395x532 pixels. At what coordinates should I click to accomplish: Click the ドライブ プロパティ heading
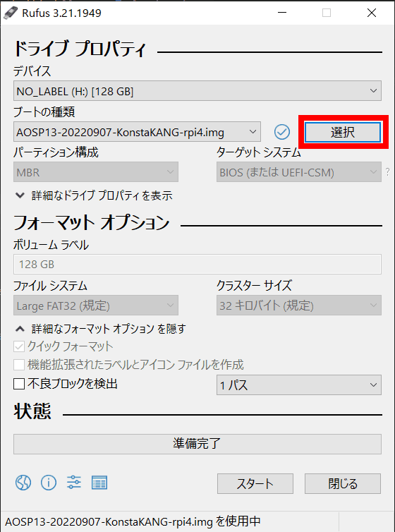[80, 49]
